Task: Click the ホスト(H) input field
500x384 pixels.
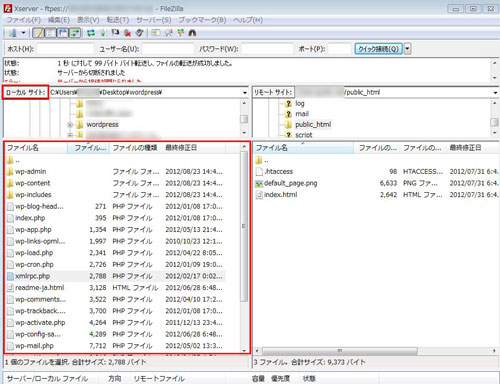Action: pyautogui.click(x=65, y=49)
